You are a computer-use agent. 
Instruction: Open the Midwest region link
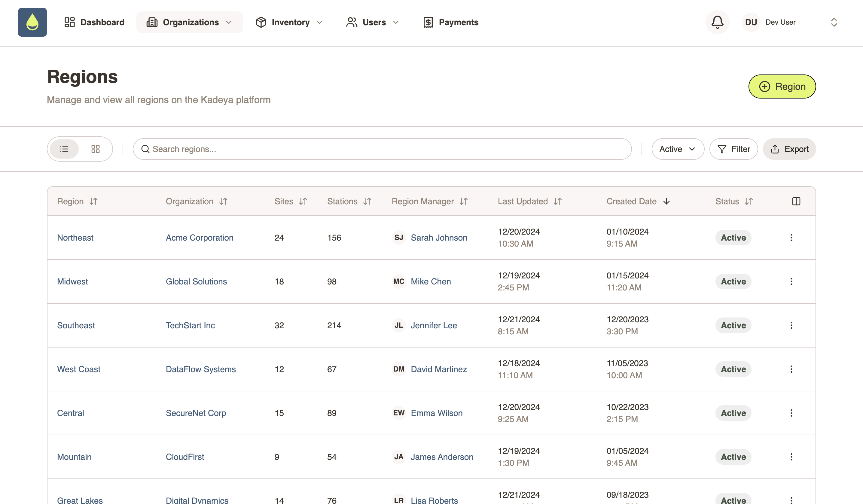(72, 281)
